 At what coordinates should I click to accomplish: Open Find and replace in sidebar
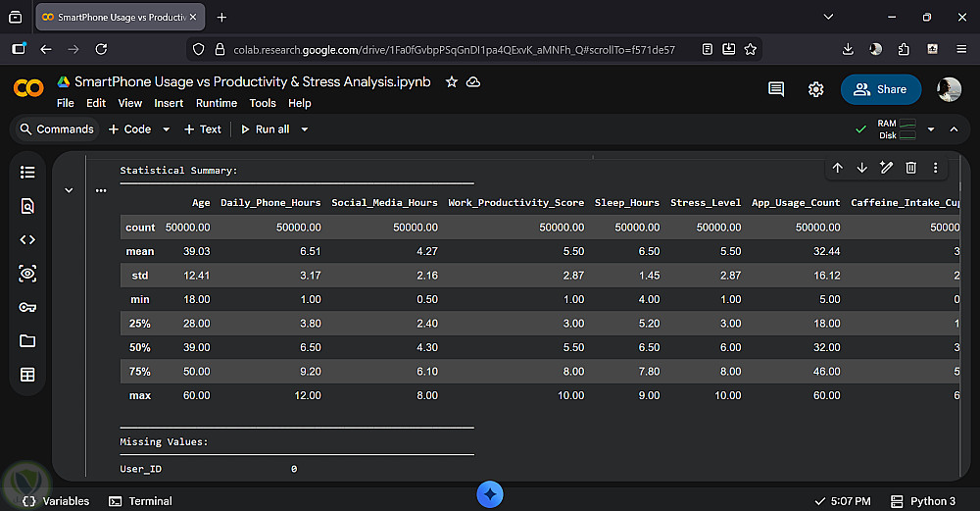coord(27,206)
